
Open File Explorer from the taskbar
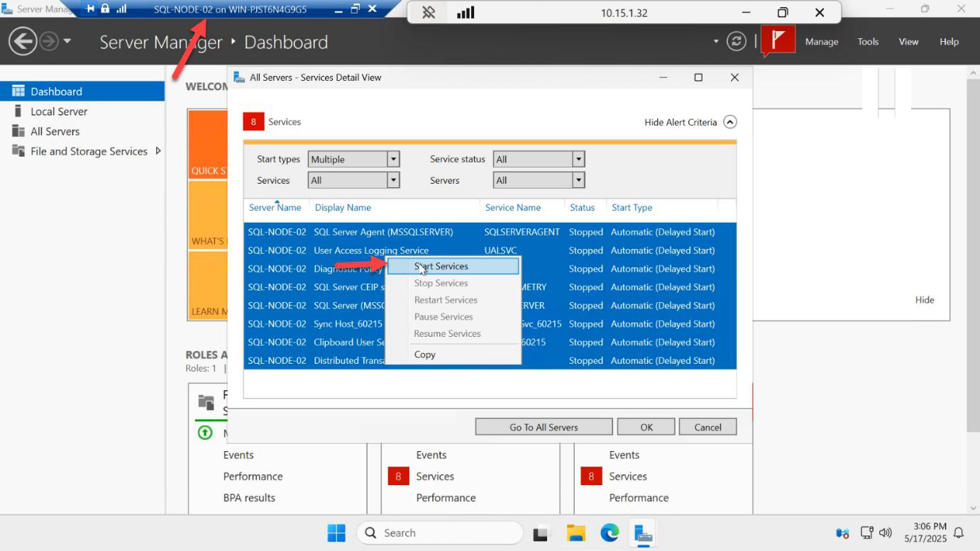(x=576, y=533)
